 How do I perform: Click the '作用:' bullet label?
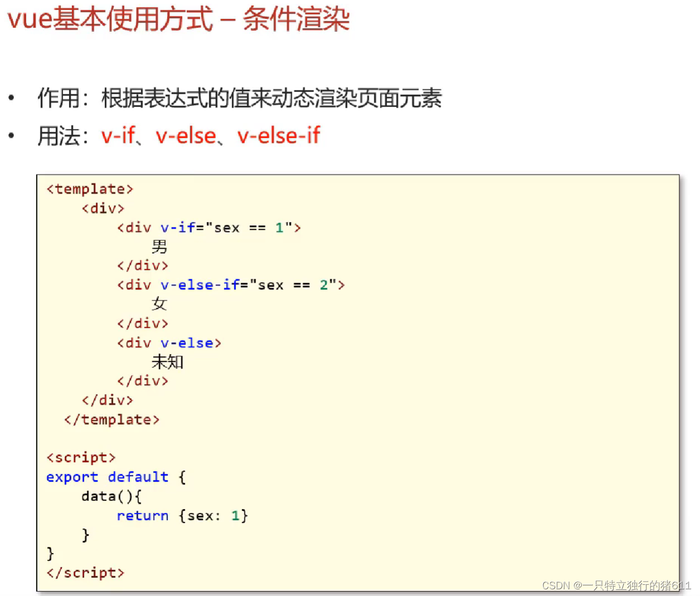[63, 99]
